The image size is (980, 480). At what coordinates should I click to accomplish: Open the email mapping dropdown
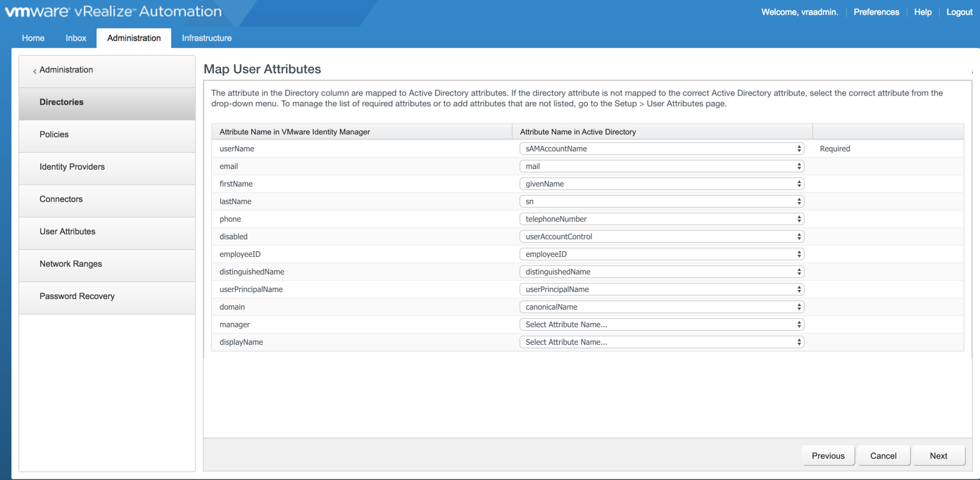tap(661, 166)
